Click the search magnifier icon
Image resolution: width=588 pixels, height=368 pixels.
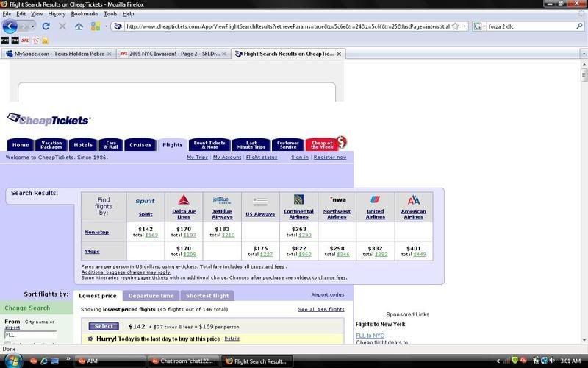pyautogui.click(x=579, y=26)
